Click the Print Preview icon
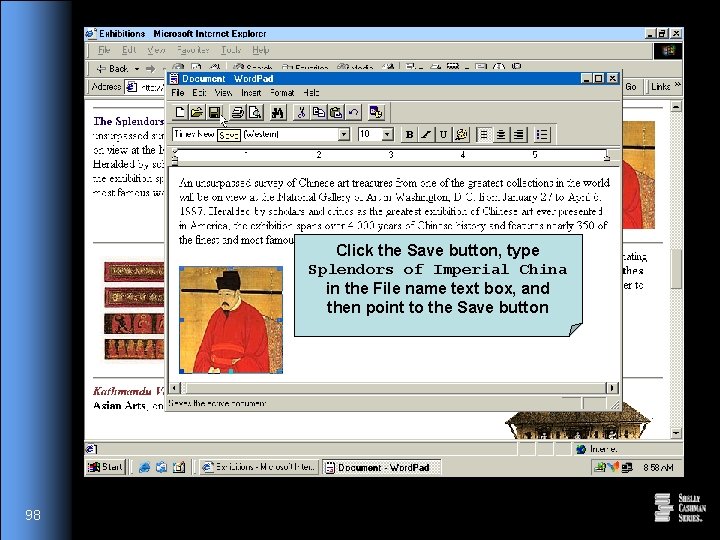Viewport: 720px width, 540px height. (255, 112)
